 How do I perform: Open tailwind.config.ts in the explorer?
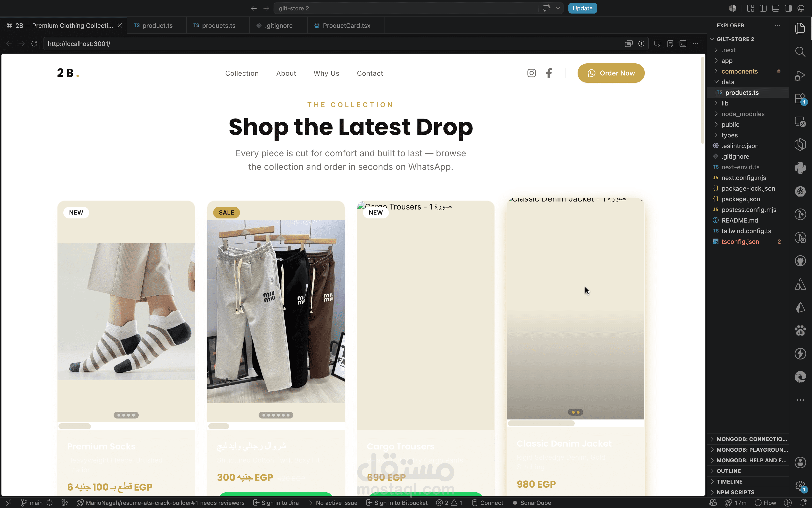tap(748, 231)
